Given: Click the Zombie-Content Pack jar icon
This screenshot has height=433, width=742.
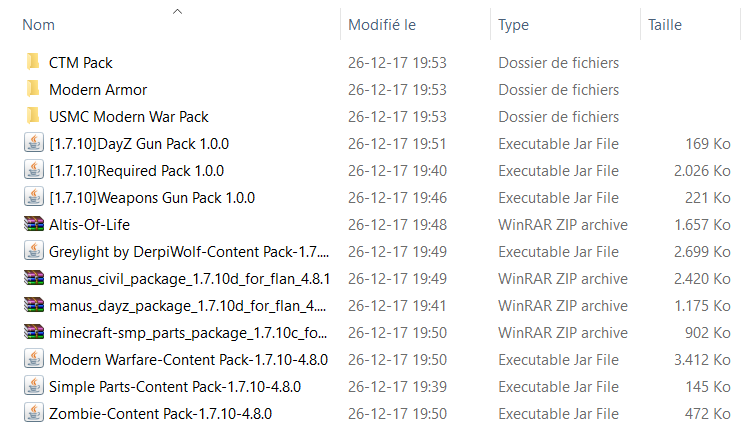Looking at the screenshot, I should (x=34, y=413).
